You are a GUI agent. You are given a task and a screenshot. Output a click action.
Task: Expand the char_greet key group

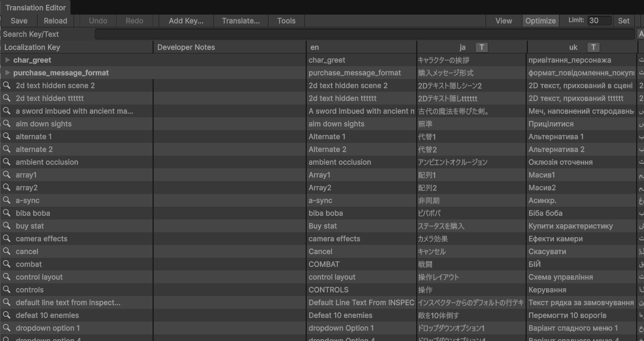point(7,60)
